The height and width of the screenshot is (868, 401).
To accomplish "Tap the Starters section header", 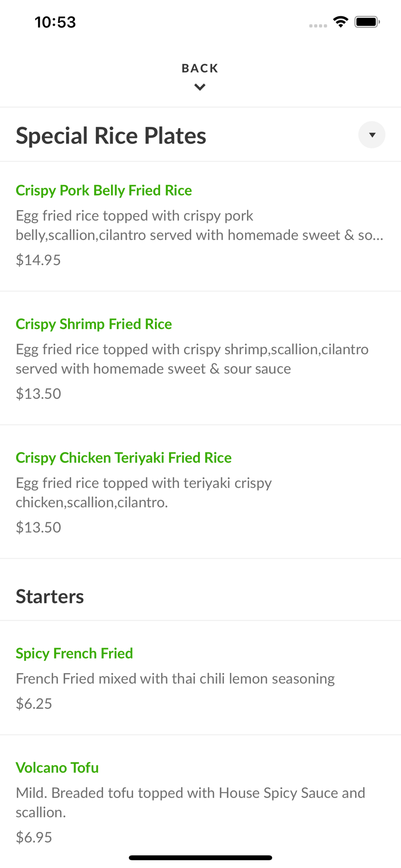I will (x=50, y=597).
